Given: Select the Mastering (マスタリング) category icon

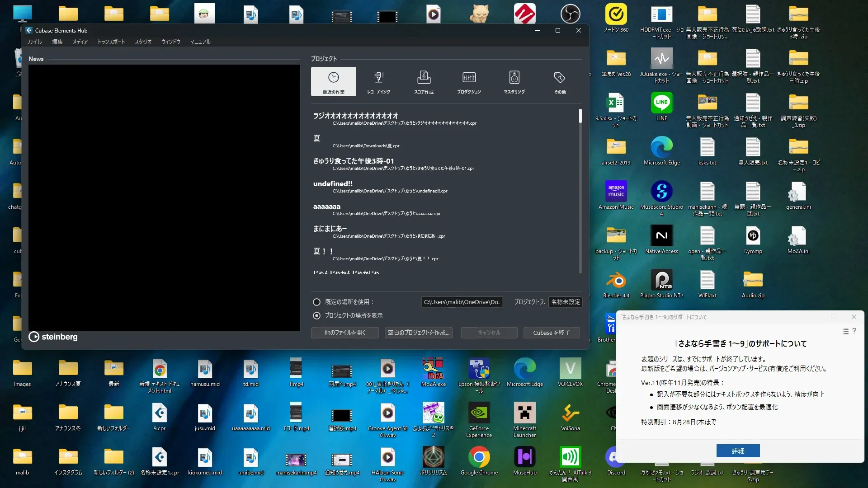Looking at the screenshot, I should click(x=514, y=81).
